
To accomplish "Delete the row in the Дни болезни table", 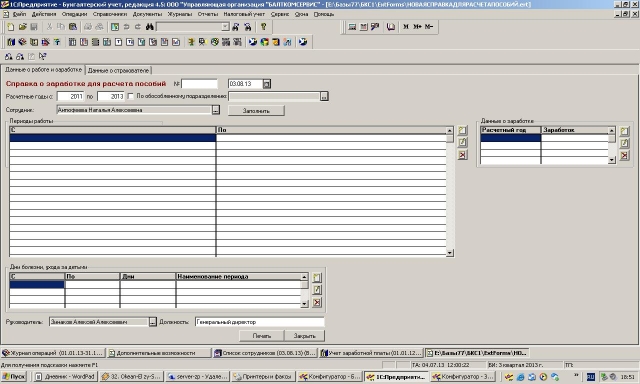I will click(317, 302).
